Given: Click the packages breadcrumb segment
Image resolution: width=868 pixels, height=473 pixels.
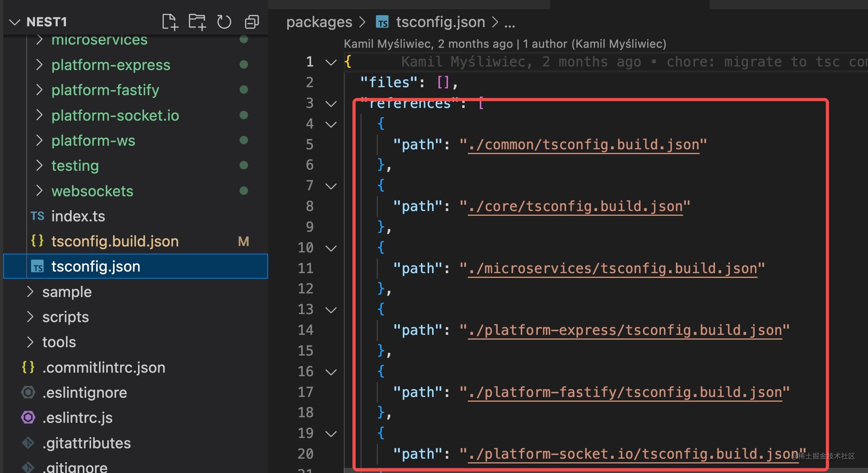Looking at the screenshot, I should [x=319, y=22].
